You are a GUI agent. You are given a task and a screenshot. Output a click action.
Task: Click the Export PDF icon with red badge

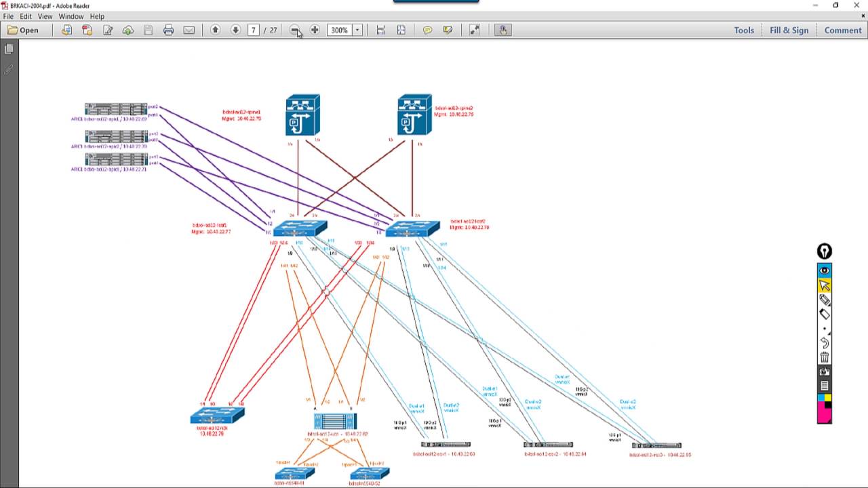tap(87, 30)
